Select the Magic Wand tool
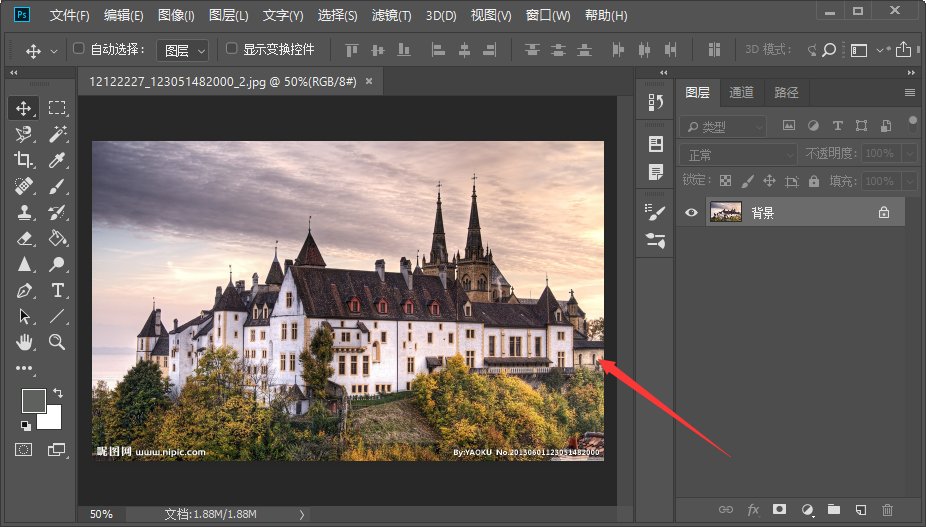The width and height of the screenshot is (926, 527). coord(57,134)
